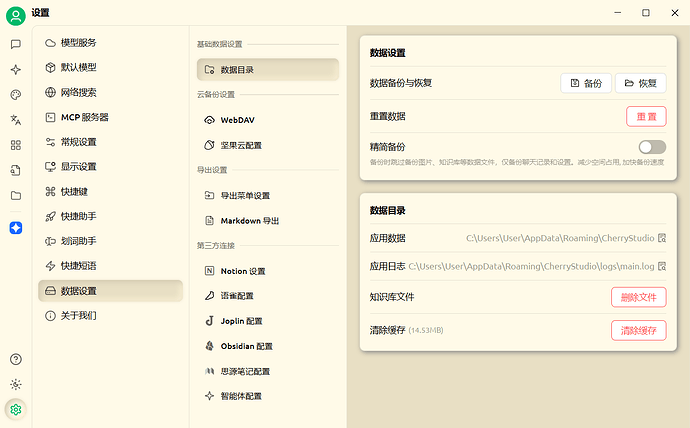Open the blue star app icon

15,228
